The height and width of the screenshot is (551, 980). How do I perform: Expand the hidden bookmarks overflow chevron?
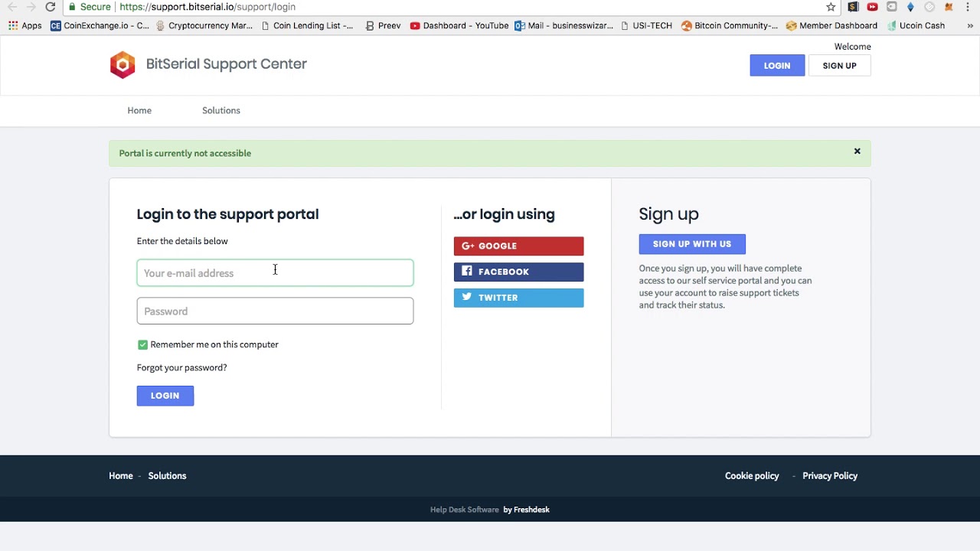pos(971,25)
